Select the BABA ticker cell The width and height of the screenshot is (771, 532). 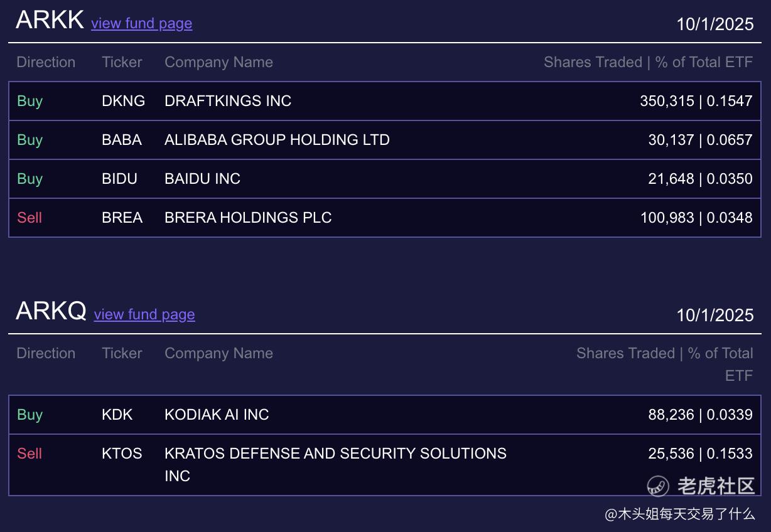122,140
